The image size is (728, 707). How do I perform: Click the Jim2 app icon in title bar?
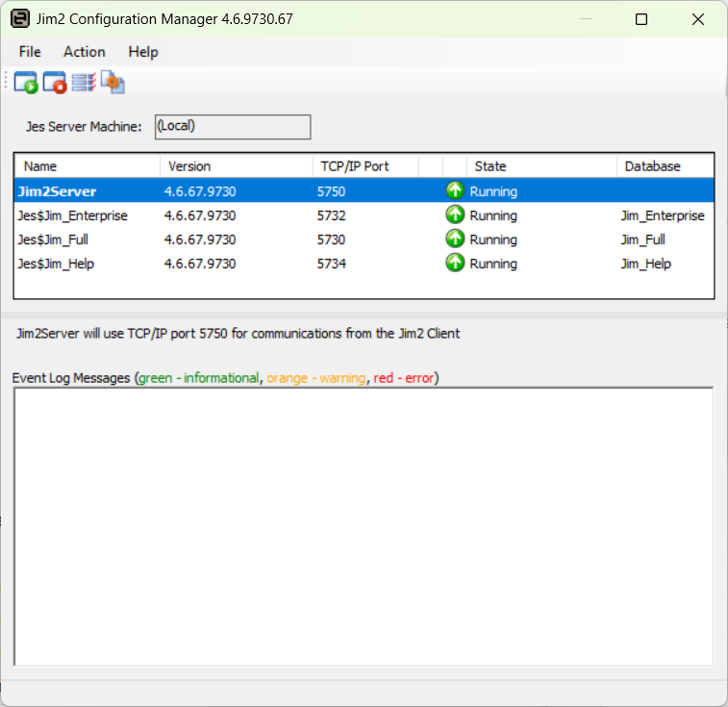pos(18,19)
